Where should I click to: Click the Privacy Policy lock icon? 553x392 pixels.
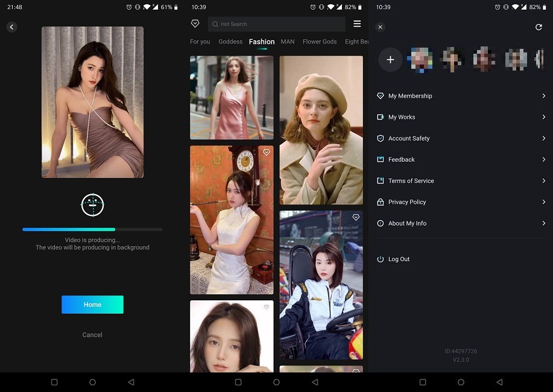[x=380, y=202]
